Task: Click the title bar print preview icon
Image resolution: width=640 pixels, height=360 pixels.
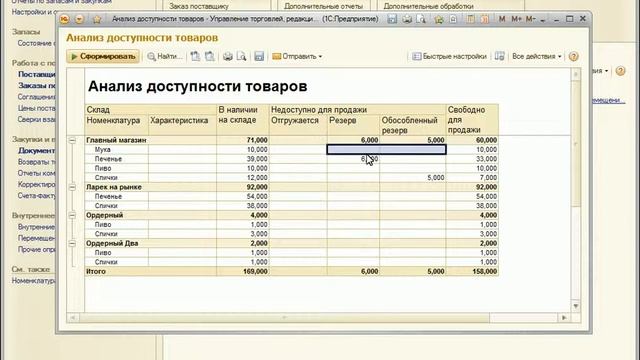Action: point(421,19)
